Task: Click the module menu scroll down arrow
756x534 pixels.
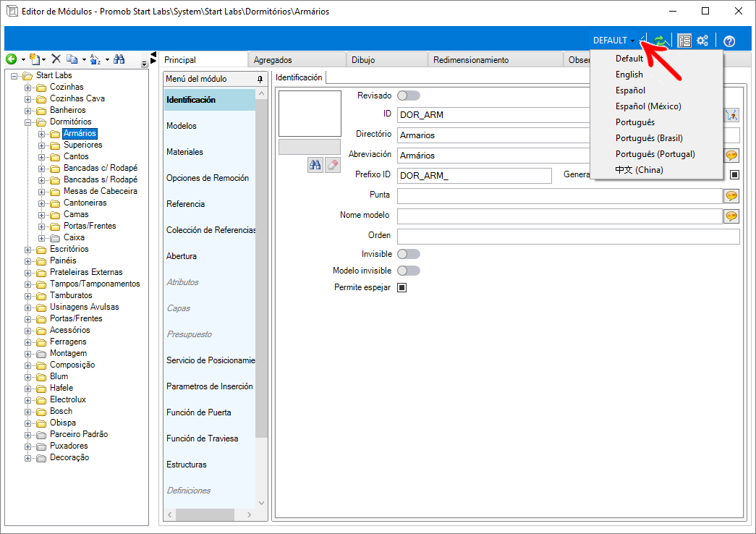Action: 261,503
